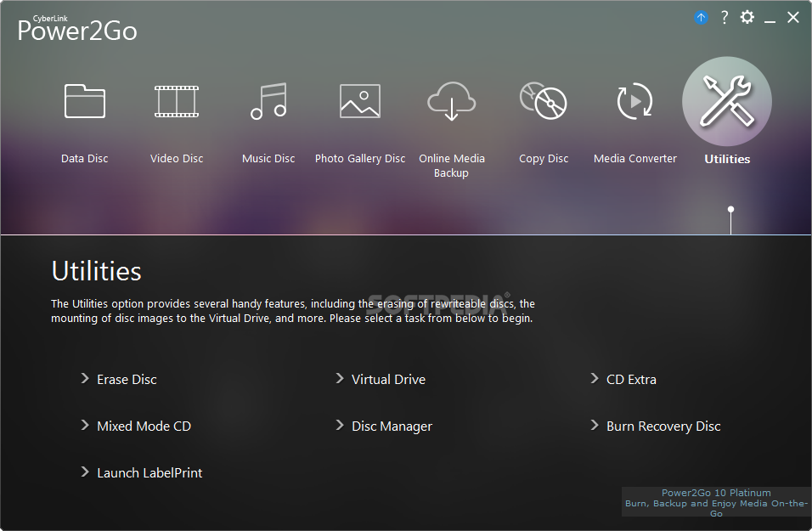Start the Erase Disc task

coord(127,380)
